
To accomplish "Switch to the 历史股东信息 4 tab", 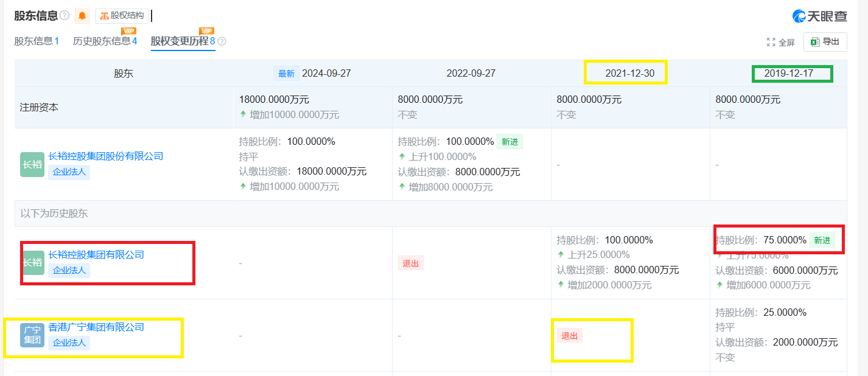I will [x=105, y=41].
